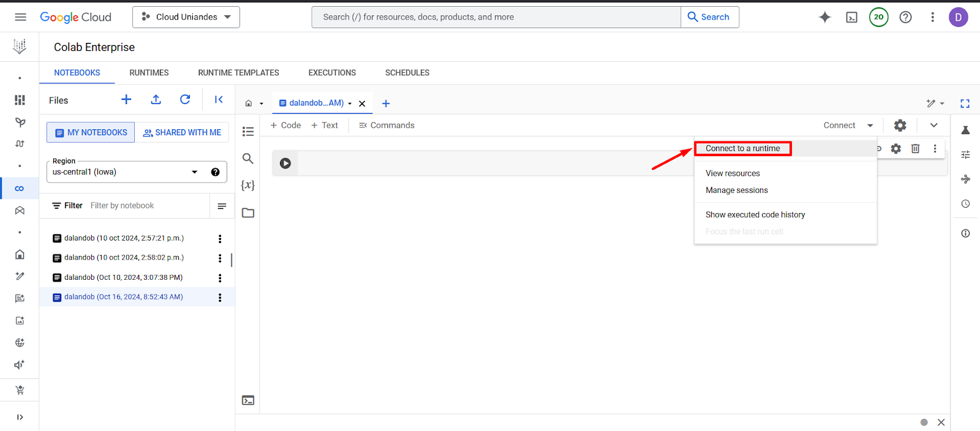Collapse the notebook header chevron
The image size is (980, 431).
point(933,126)
